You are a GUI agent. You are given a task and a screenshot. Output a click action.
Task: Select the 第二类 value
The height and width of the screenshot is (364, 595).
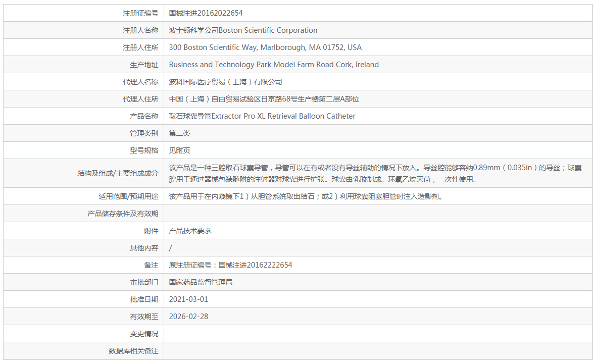[179, 133]
